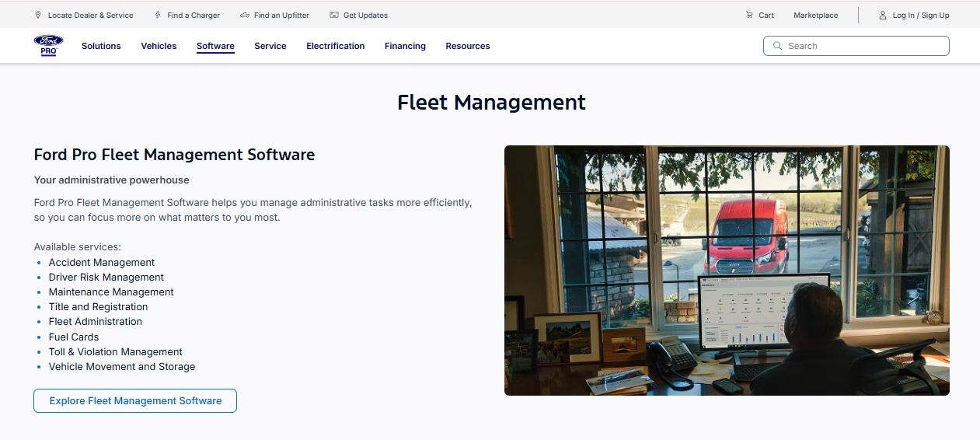Viewport: 980px width, 440px height.
Task: Open the Vehicles menu
Action: pos(159,46)
